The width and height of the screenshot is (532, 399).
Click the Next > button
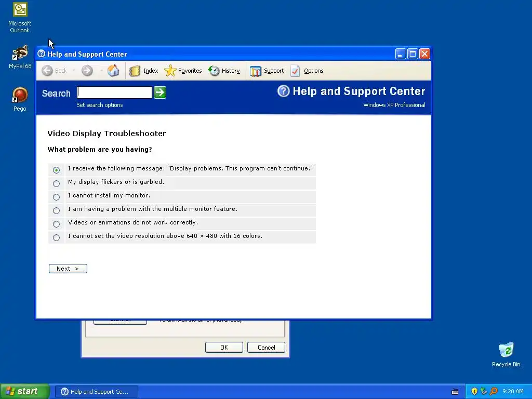[68, 269]
